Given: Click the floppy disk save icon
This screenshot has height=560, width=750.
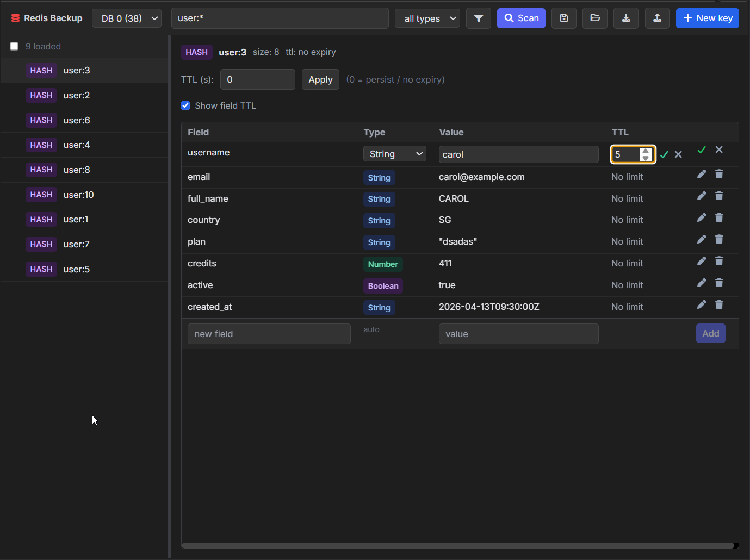Looking at the screenshot, I should [564, 18].
